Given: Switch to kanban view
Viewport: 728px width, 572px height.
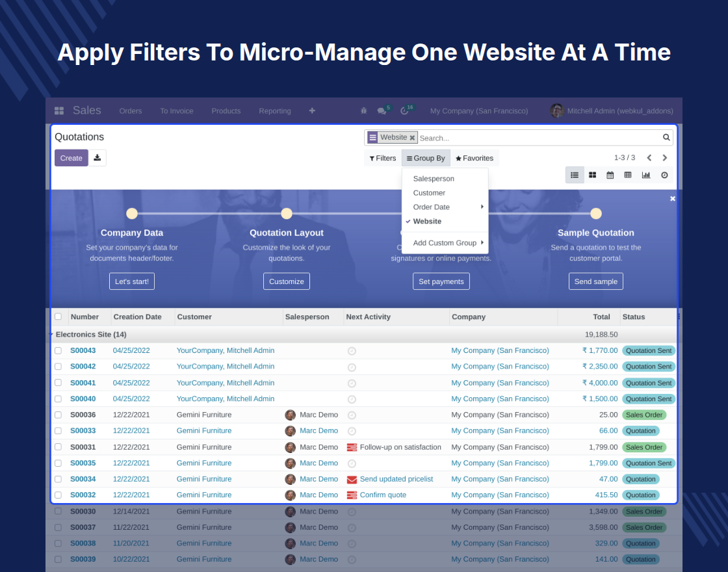Looking at the screenshot, I should coord(592,175).
